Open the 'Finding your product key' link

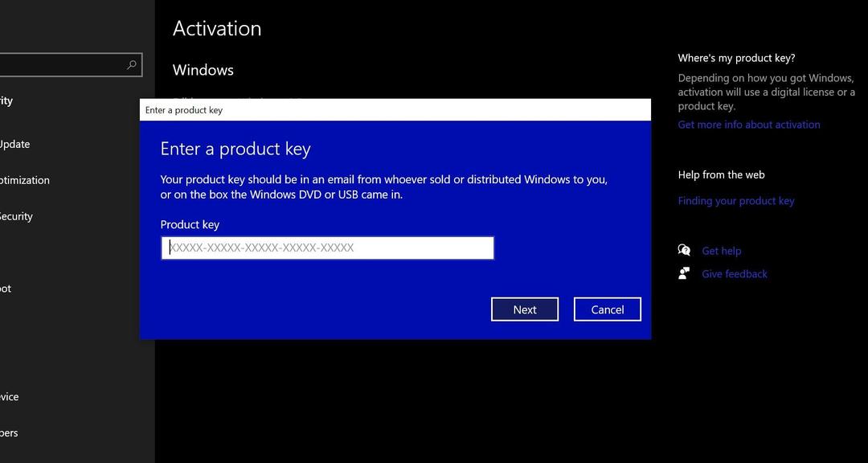pos(735,201)
